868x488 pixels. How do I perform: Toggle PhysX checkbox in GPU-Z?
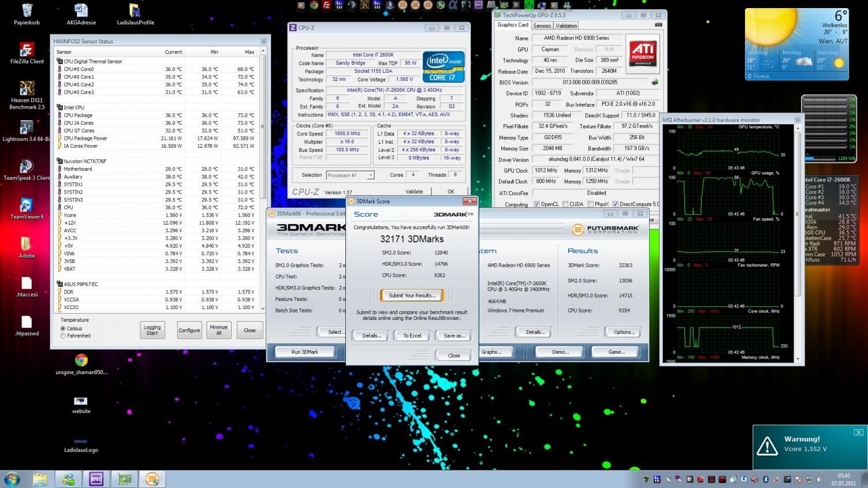tap(590, 204)
